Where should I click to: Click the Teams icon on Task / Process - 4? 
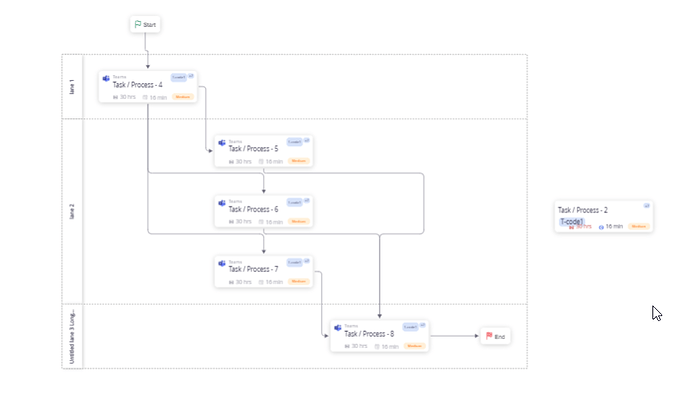(104, 77)
